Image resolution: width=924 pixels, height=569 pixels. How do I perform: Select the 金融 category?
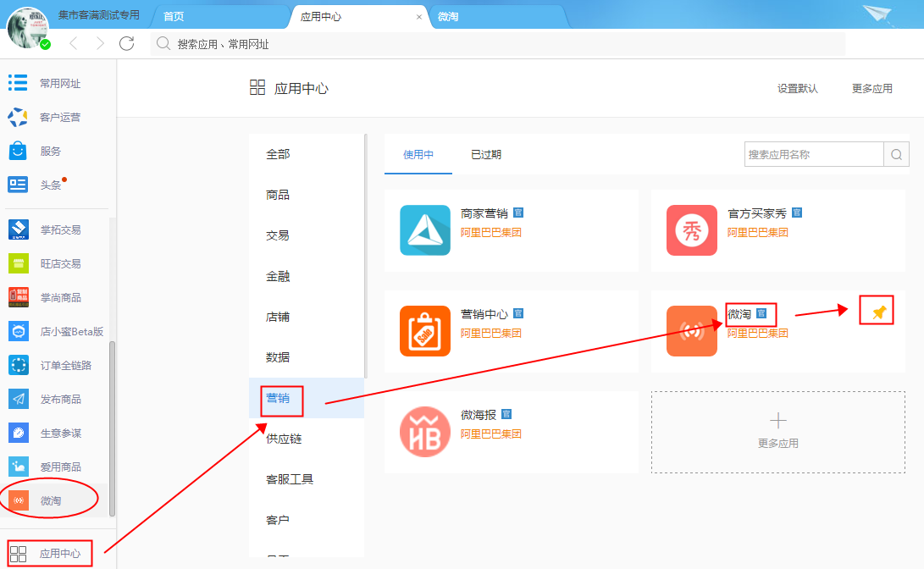[307, 276]
